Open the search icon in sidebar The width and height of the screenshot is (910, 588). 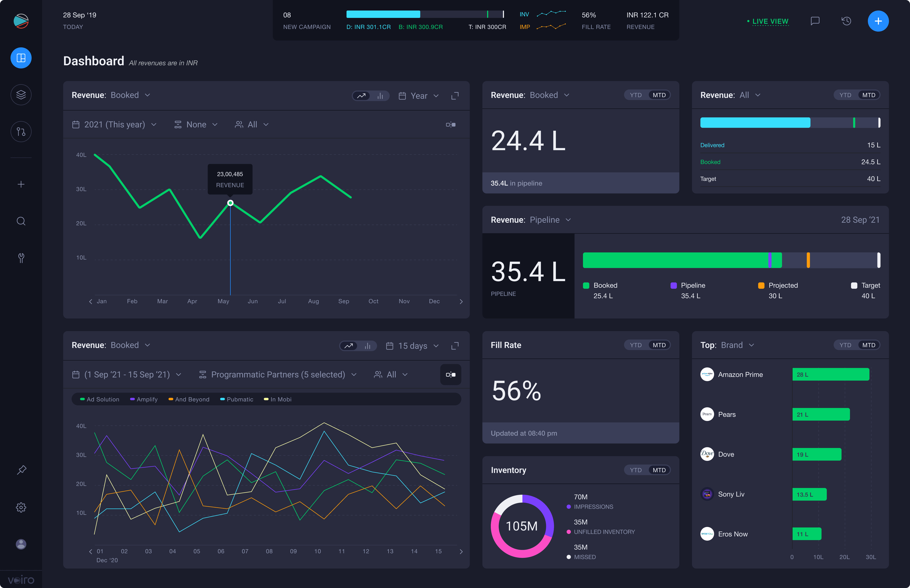click(x=21, y=221)
